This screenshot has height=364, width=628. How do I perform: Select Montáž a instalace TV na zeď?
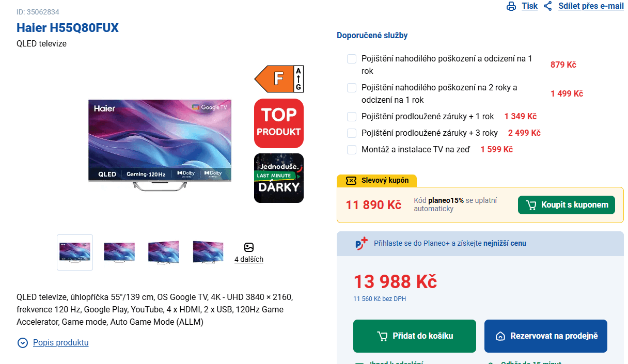pos(352,149)
